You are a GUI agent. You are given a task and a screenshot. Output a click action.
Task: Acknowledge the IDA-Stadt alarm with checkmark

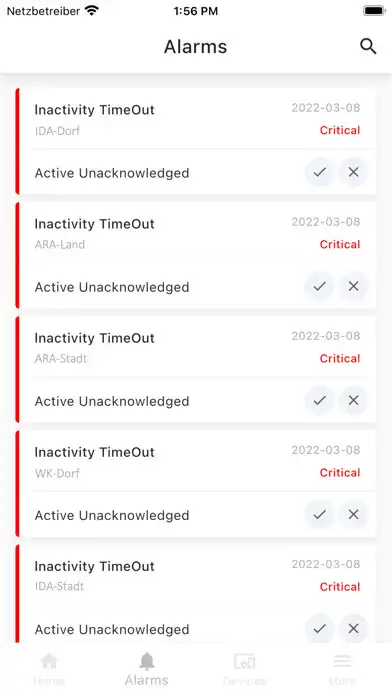(320, 629)
